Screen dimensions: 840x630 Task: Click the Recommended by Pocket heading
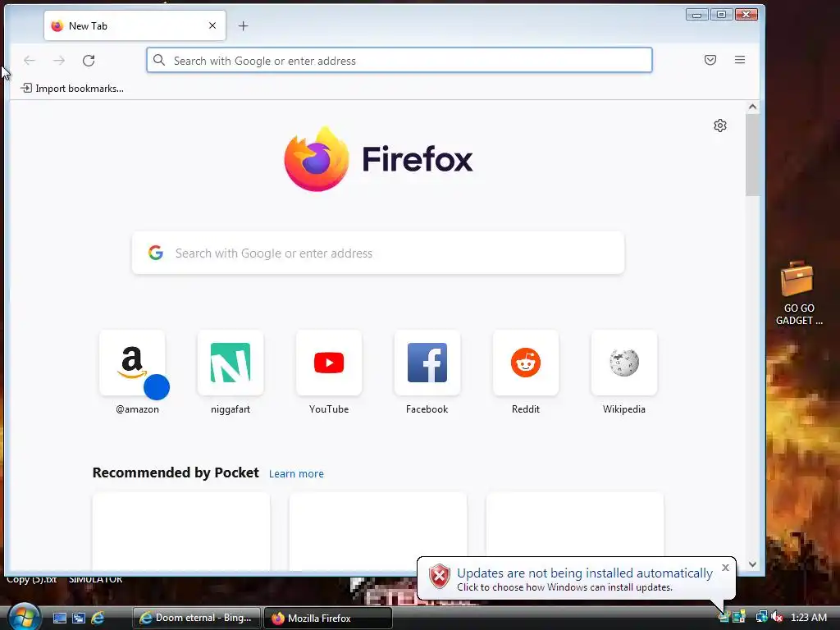176,472
